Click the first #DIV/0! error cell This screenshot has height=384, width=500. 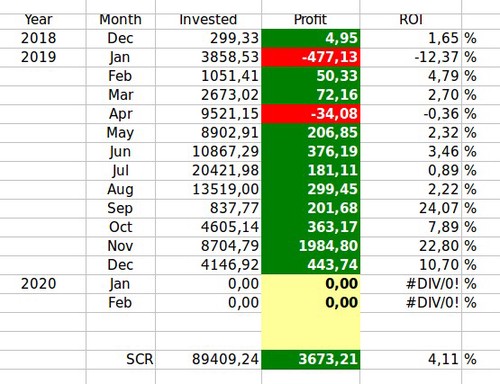pos(411,284)
